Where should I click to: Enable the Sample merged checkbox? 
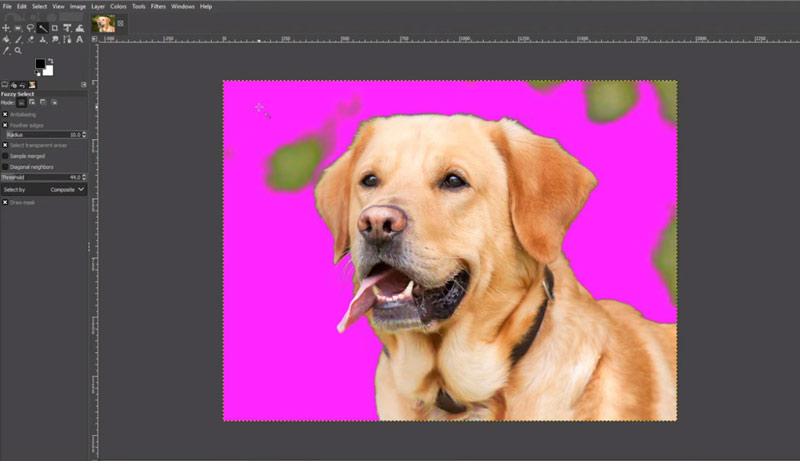pyautogui.click(x=5, y=156)
